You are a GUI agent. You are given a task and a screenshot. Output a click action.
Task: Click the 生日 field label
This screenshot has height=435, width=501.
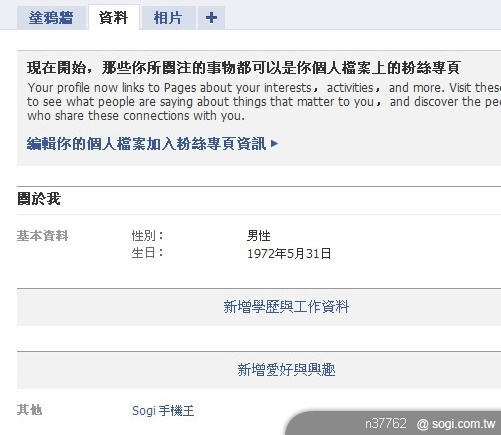click(148, 253)
